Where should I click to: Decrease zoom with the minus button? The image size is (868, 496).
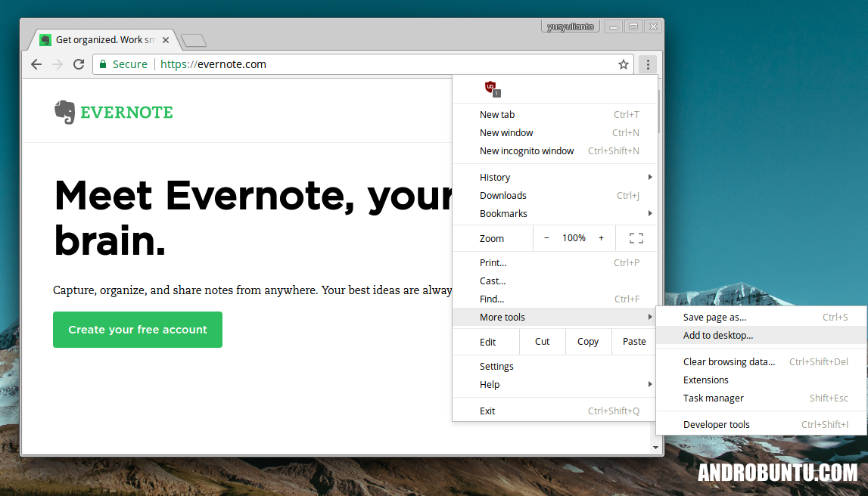(x=546, y=238)
